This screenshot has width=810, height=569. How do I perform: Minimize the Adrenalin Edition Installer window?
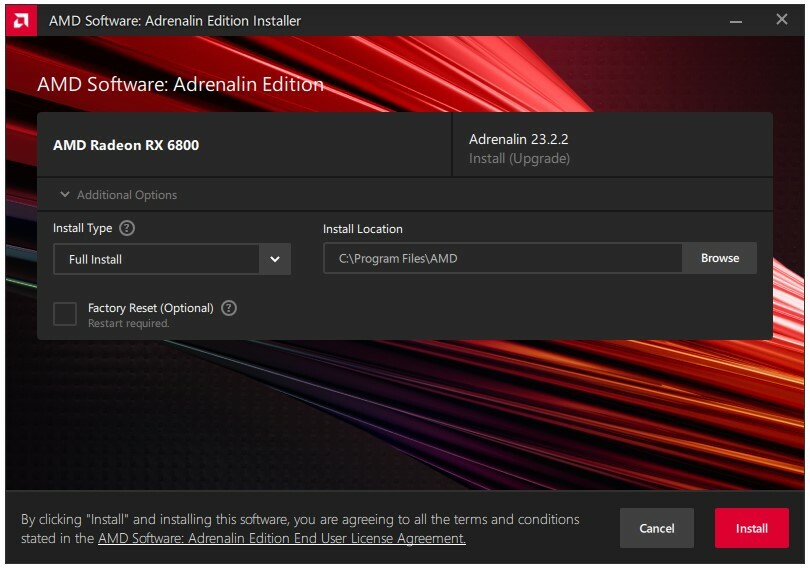point(736,21)
